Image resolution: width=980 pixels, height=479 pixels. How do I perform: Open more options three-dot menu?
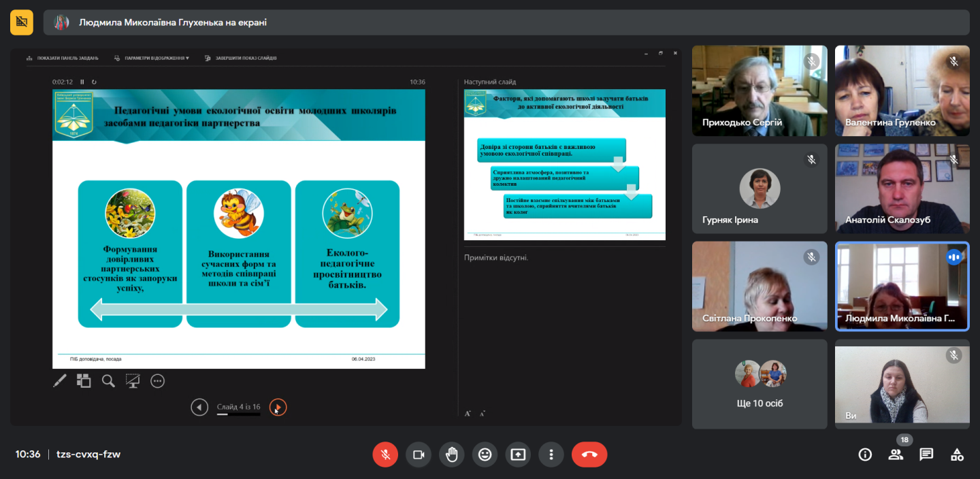tap(551, 455)
